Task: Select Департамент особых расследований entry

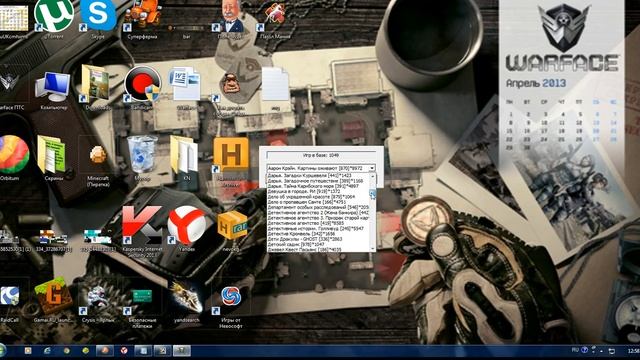Action: (318, 207)
